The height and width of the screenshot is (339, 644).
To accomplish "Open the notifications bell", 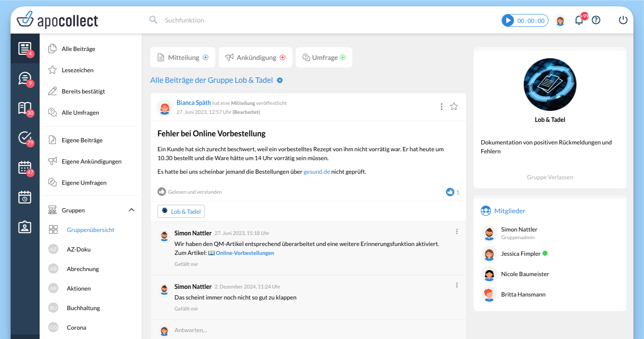I will [579, 20].
